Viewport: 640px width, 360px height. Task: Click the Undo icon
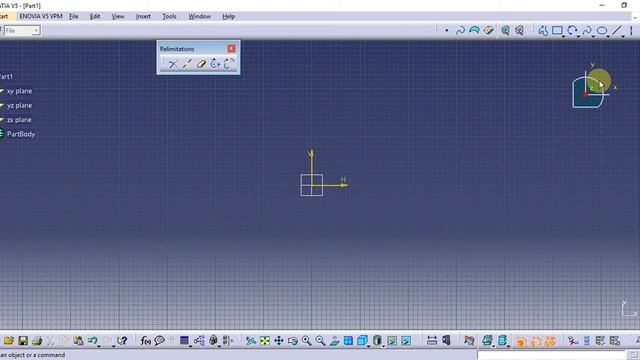click(x=93, y=340)
